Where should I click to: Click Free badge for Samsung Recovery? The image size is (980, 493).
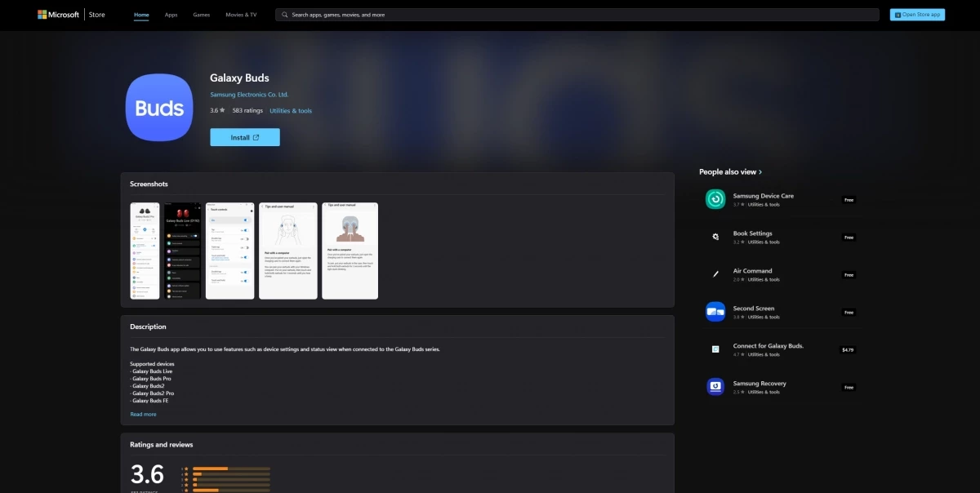(849, 388)
